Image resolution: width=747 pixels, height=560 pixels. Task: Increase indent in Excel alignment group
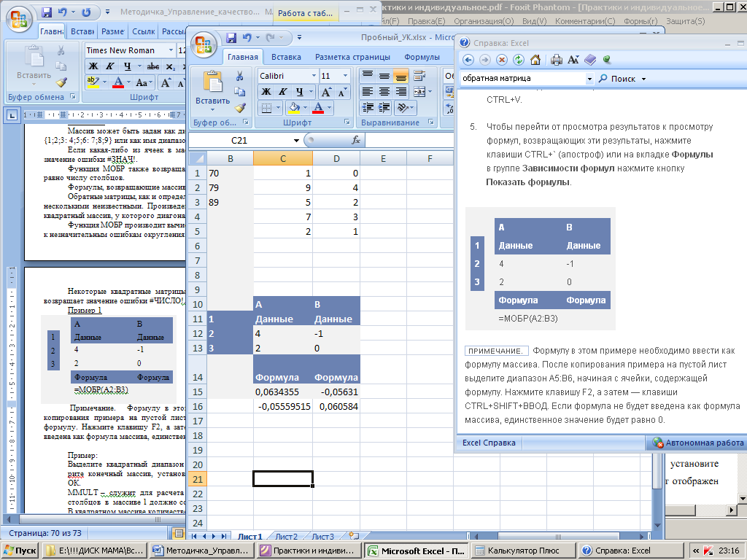click(x=384, y=107)
